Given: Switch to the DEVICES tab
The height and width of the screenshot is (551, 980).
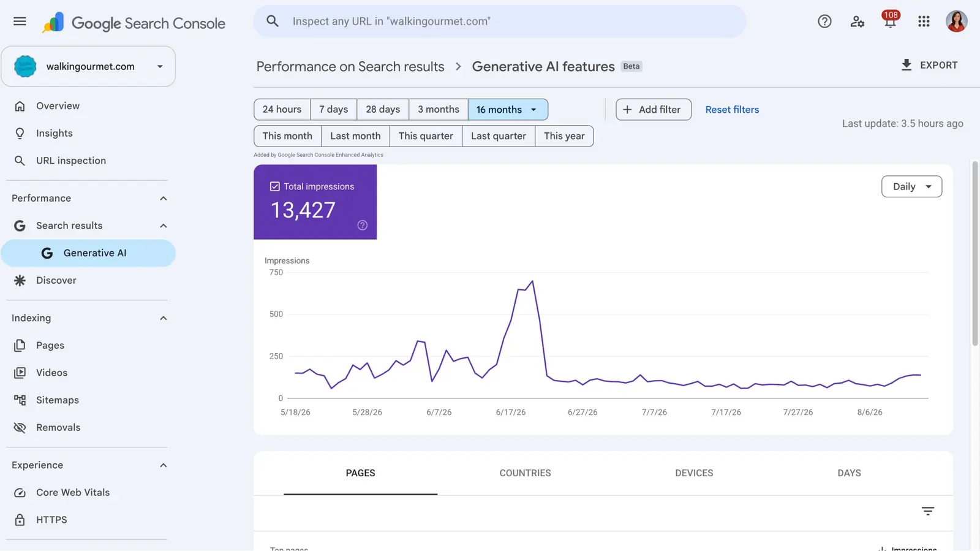Looking at the screenshot, I should 694,473.
